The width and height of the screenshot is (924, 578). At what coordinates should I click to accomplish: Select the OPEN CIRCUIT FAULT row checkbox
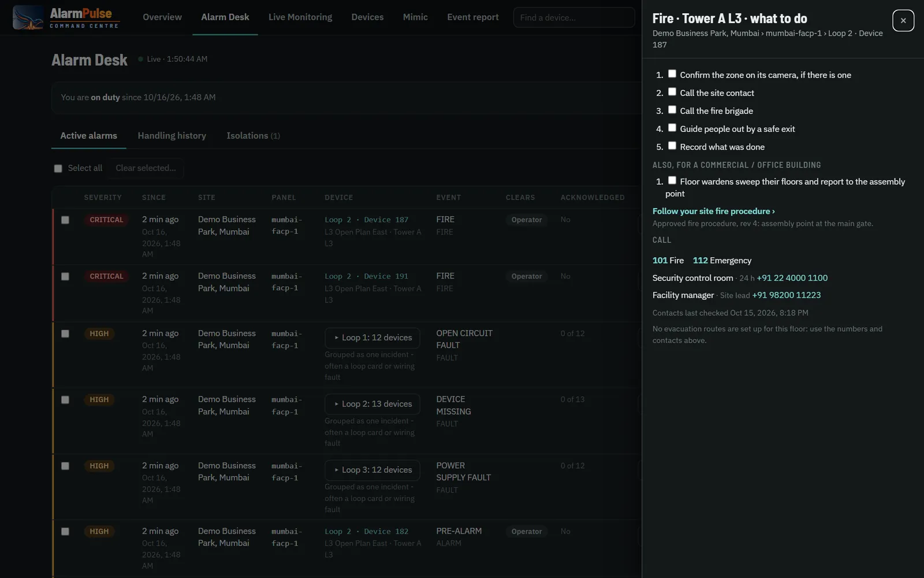65,334
